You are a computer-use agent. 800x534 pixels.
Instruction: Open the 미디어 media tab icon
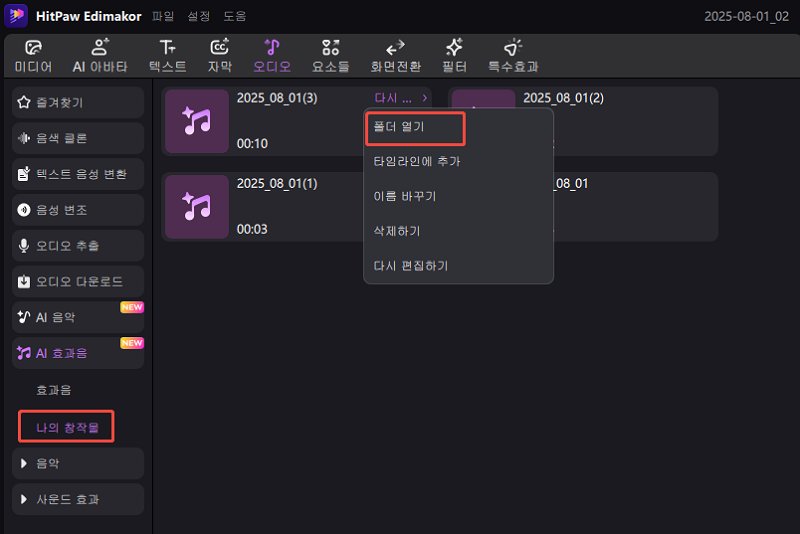33,48
